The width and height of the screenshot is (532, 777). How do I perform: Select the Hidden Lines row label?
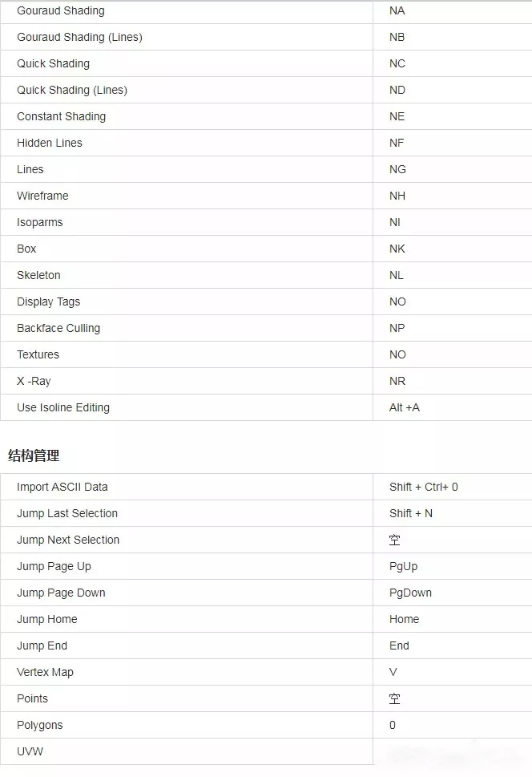click(x=50, y=143)
